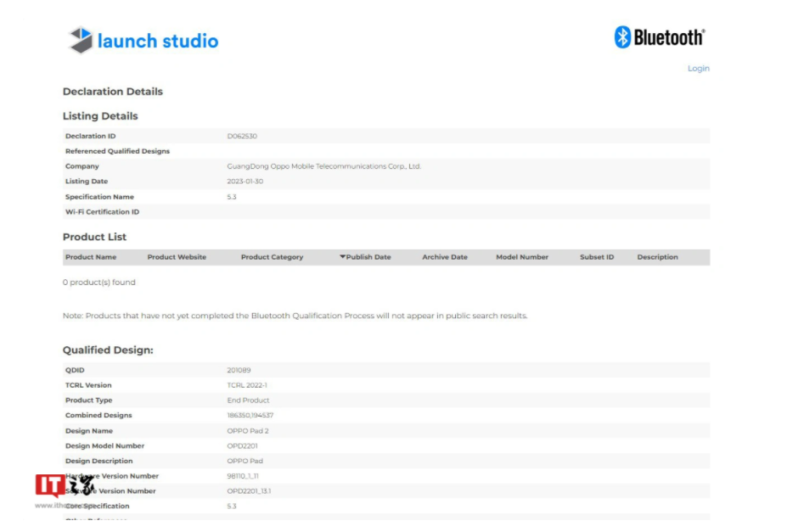Click the Bluetooth logo
The width and height of the screenshot is (787, 532).
(x=660, y=37)
